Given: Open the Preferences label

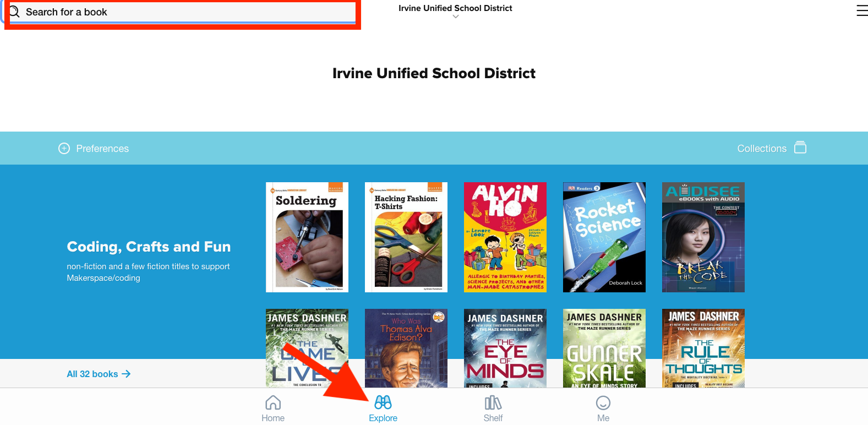Looking at the screenshot, I should pos(102,149).
